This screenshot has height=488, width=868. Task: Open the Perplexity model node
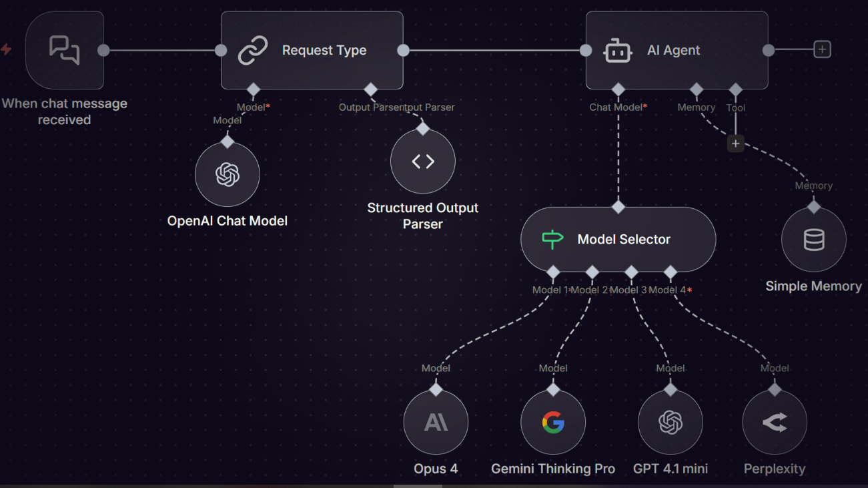click(775, 423)
